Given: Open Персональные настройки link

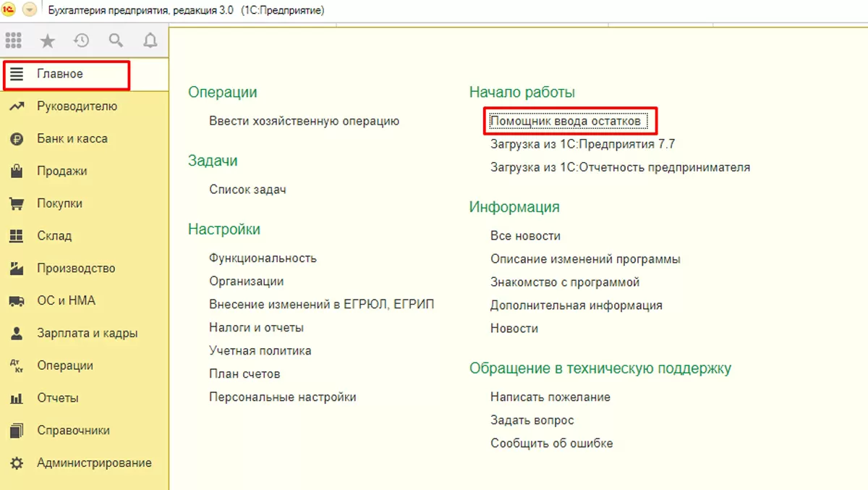Looking at the screenshot, I should click(x=283, y=397).
